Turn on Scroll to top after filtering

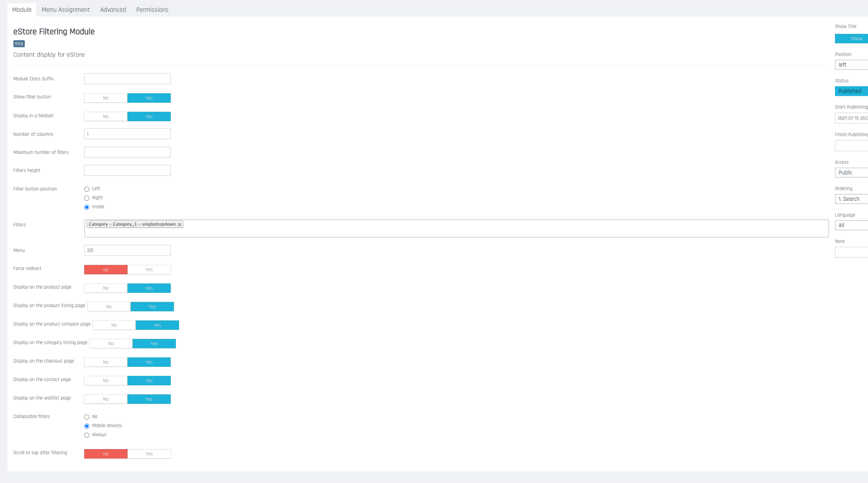[x=149, y=454]
